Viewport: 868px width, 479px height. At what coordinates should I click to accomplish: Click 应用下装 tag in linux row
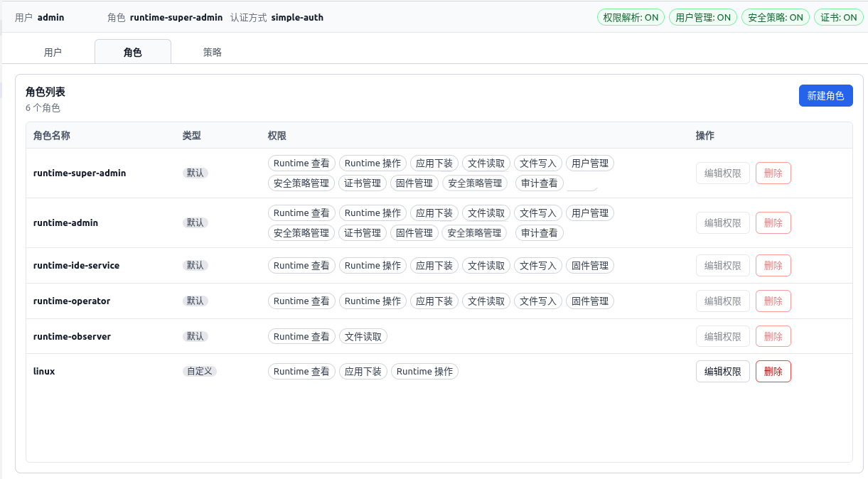363,372
